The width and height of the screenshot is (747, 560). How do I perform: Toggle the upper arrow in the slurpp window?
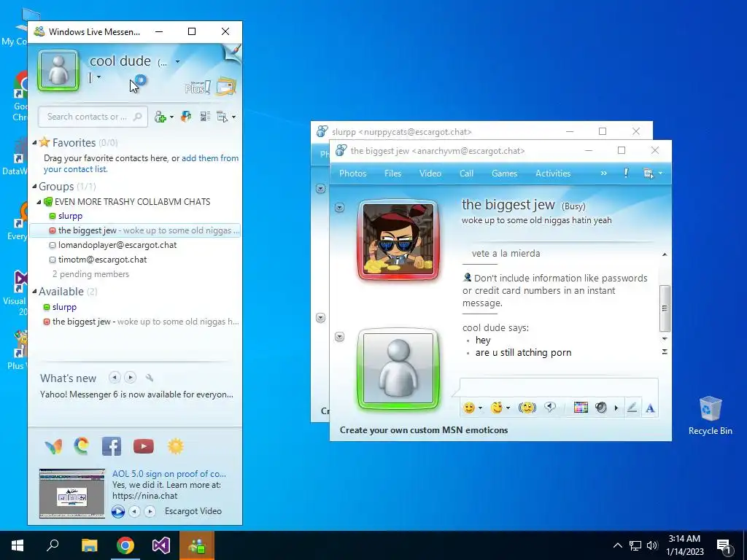(321, 189)
